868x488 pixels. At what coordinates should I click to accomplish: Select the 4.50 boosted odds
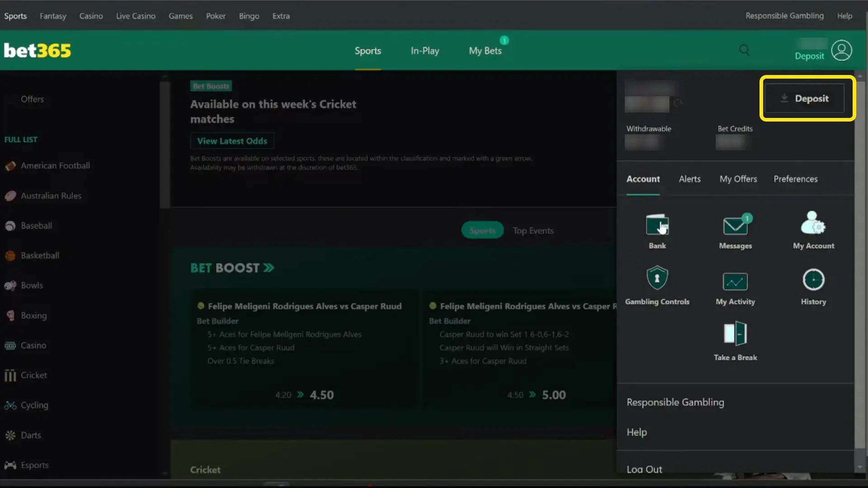pyautogui.click(x=321, y=395)
